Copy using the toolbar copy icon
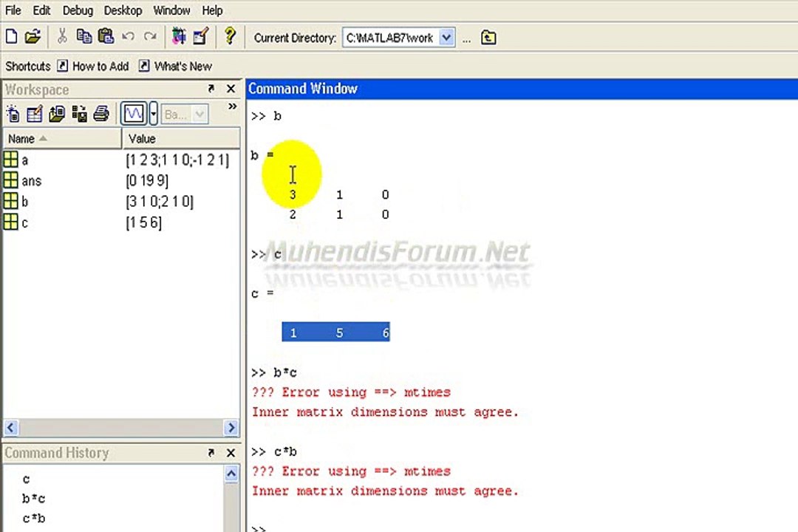798x532 pixels. tap(84, 37)
